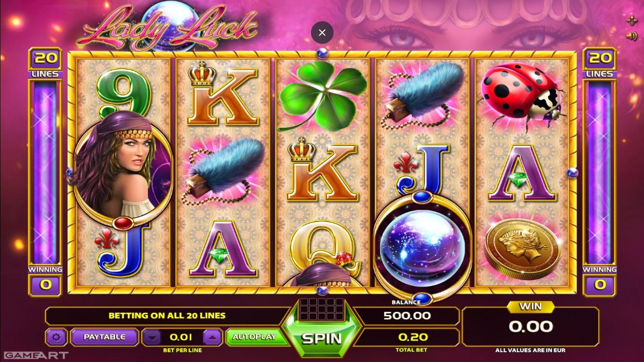Screen dimensions: 644x362
Task: Start Autoplay mode
Action: (x=254, y=337)
